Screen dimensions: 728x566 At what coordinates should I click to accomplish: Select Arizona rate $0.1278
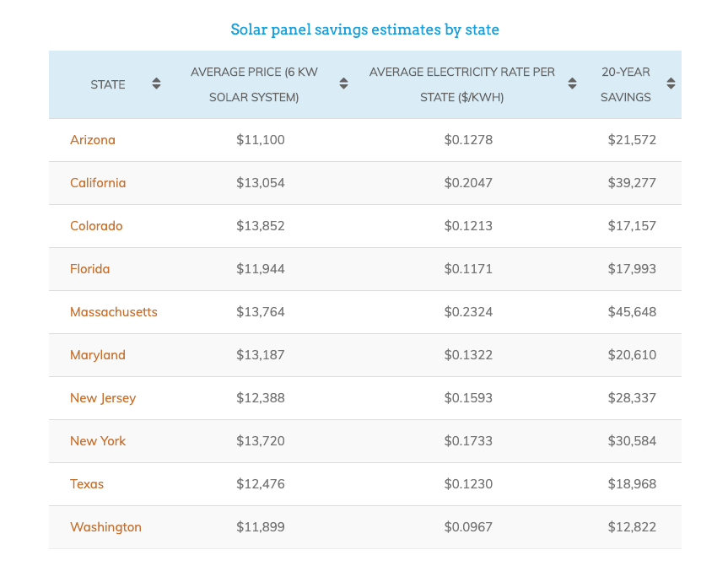[x=468, y=140]
